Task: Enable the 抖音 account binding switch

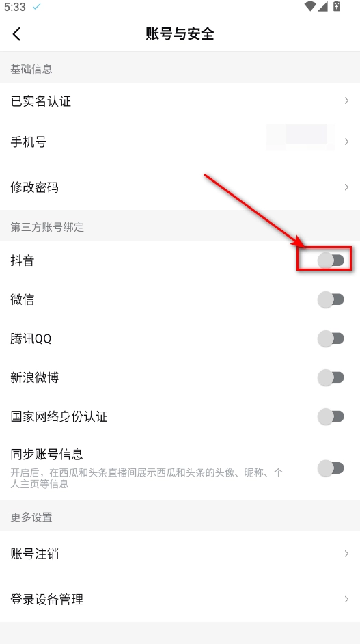Action: coord(331,260)
